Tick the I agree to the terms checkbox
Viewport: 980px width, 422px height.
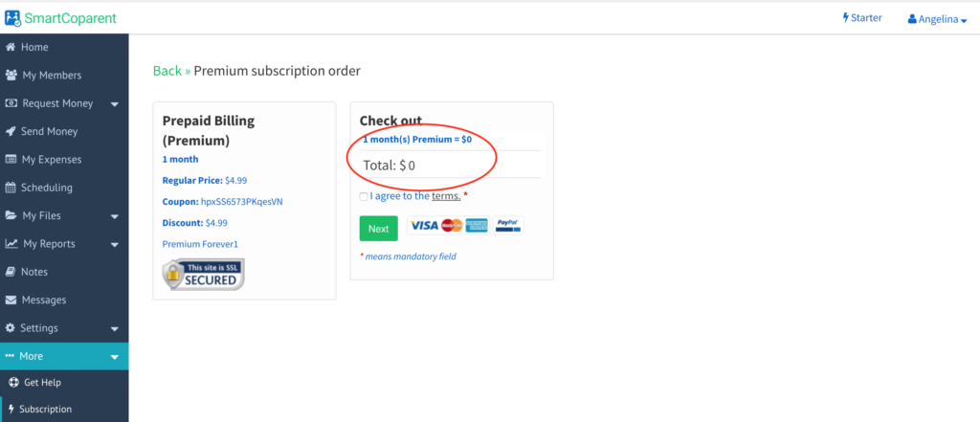tap(364, 196)
